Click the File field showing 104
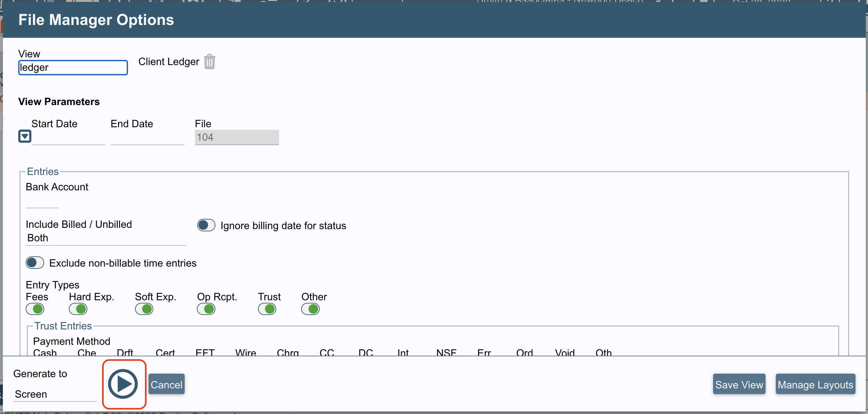This screenshot has width=868, height=414. point(237,137)
